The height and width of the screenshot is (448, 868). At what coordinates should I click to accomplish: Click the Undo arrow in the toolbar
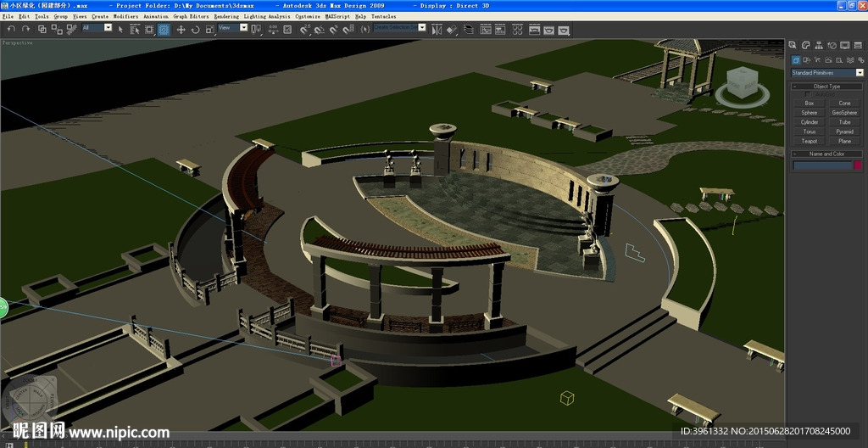coord(10,29)
